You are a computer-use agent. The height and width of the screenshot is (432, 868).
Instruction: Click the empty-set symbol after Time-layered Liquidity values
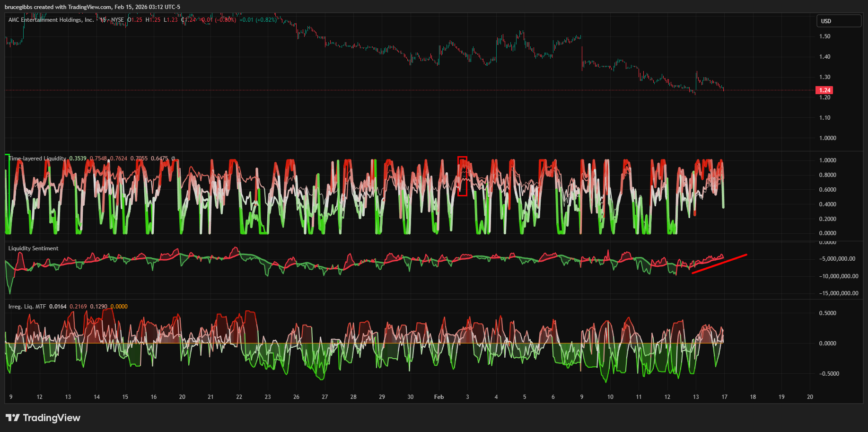coord(173,159)
